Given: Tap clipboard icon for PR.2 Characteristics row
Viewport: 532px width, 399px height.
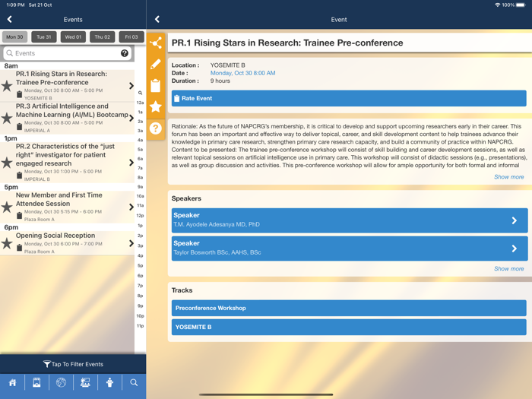Looking at the screenshot, I should pos(19,176).
